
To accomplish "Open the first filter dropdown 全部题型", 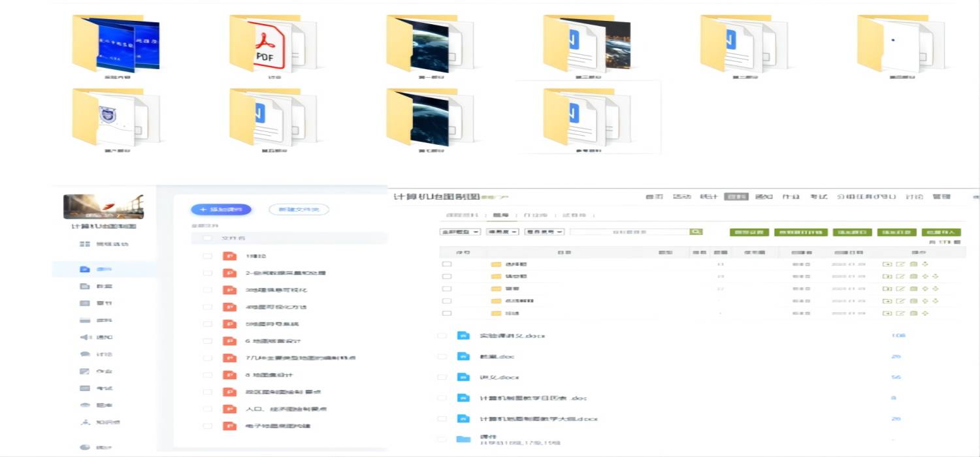I will click(x=461, y=232).
